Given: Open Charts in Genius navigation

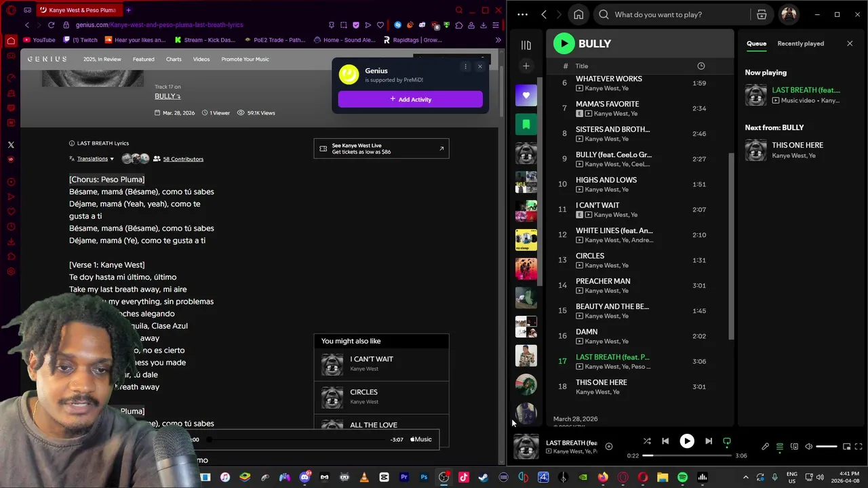Looking at the screenshot, I should click(174, 59).
